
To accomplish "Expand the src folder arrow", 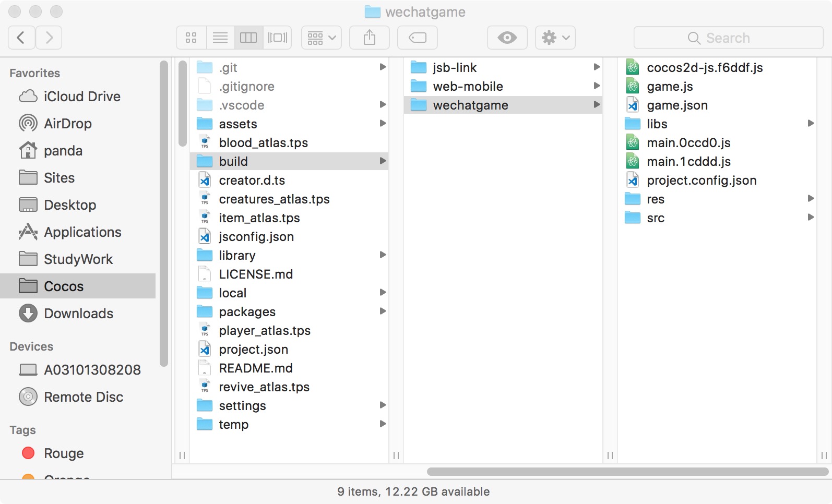I will (x=811, y=218).
